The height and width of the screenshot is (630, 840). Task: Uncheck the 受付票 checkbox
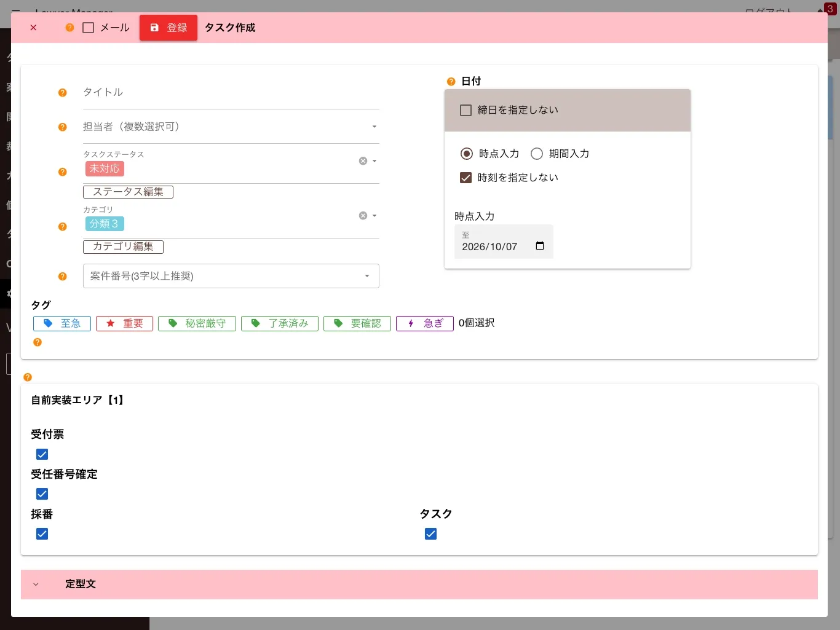pos(42,454)
